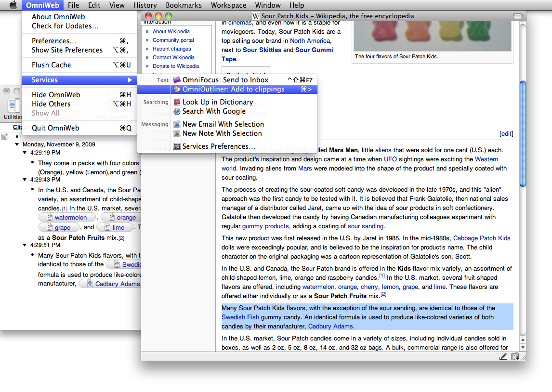Click OmniOutliner Add to clippings service
552x392 pixels.
click(x=233, y=89)
